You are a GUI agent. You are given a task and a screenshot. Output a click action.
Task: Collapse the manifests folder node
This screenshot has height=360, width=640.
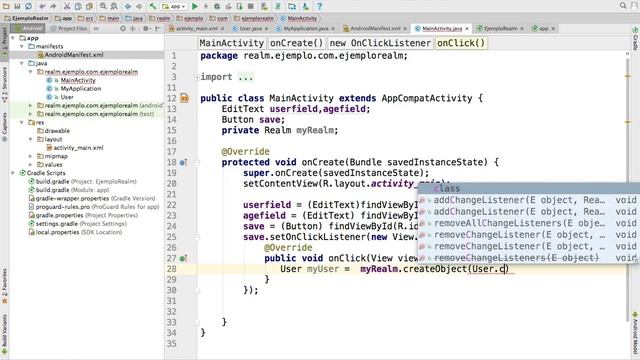[22, 47]
